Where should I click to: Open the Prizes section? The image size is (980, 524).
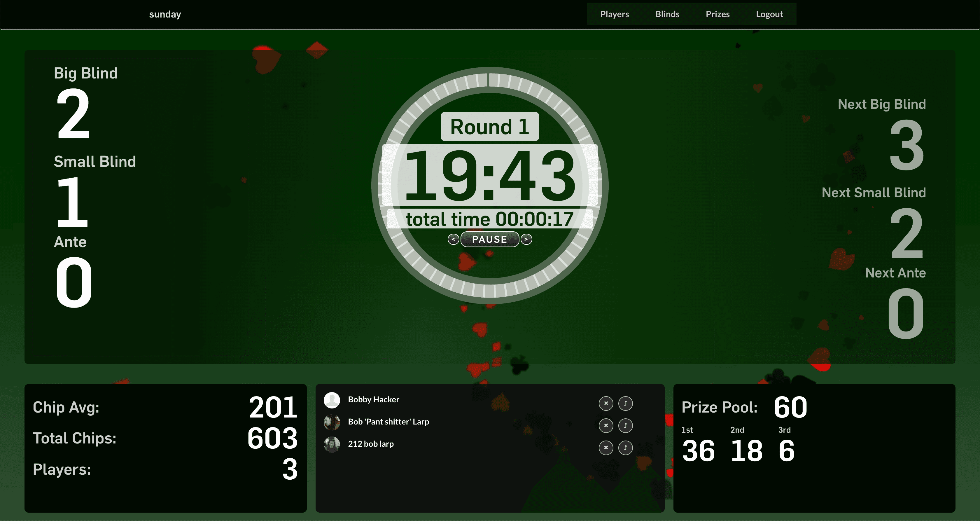tap(717, 14)
